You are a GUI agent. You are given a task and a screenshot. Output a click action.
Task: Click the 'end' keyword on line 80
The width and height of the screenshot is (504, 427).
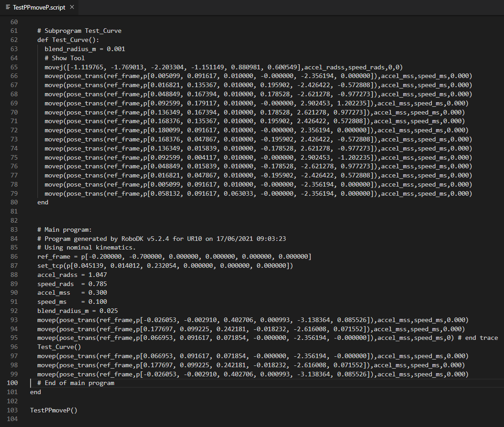[x=43, y=203]
